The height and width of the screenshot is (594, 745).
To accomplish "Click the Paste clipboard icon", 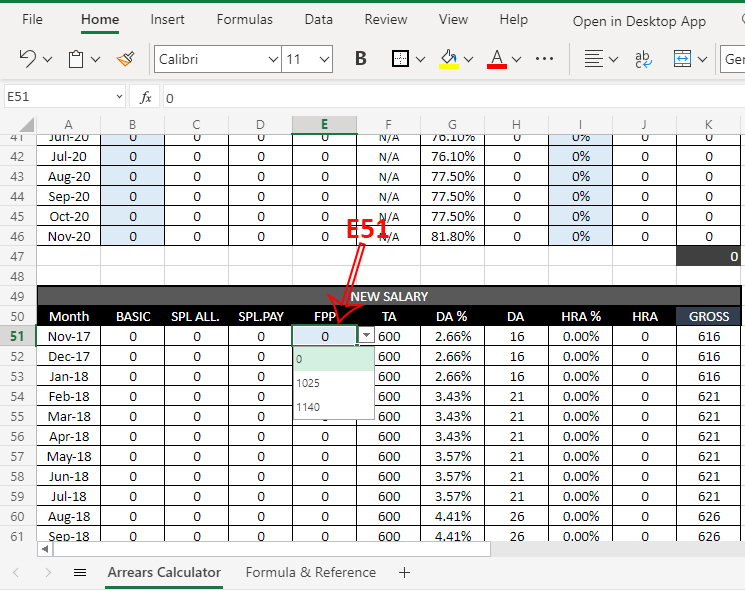I will (x=76, y=59).
